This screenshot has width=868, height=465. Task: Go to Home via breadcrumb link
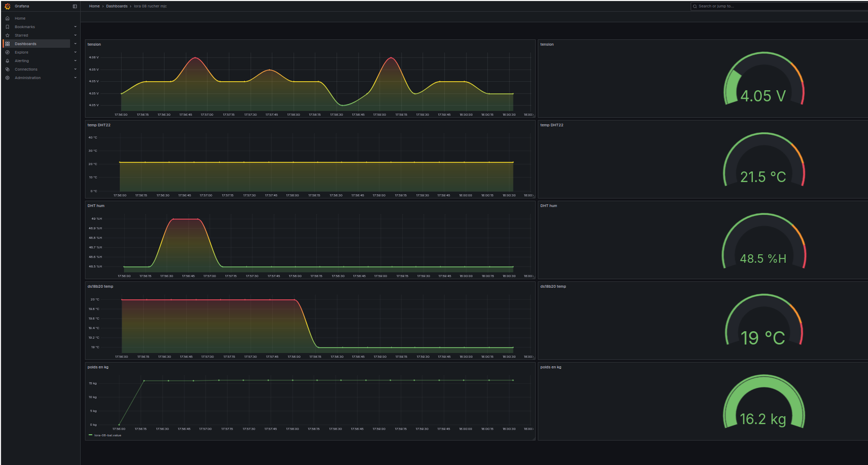[x=94, y=6]
